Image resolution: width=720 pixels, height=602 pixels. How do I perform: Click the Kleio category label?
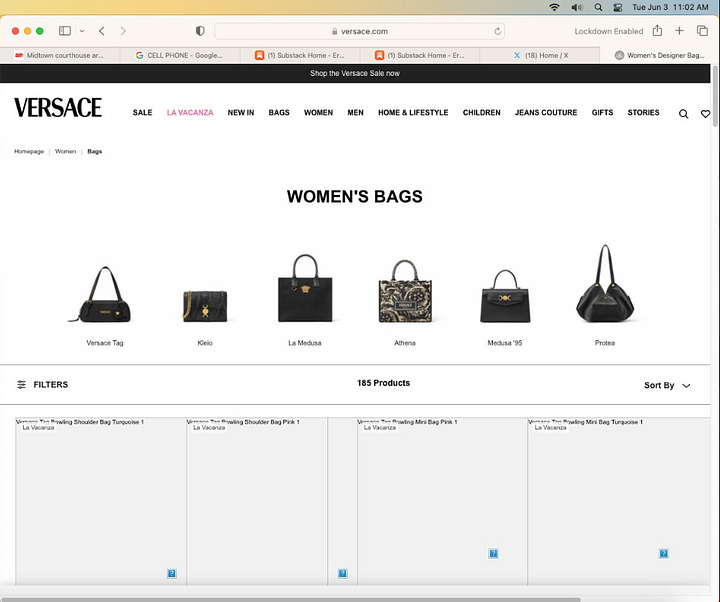[205, 343]
